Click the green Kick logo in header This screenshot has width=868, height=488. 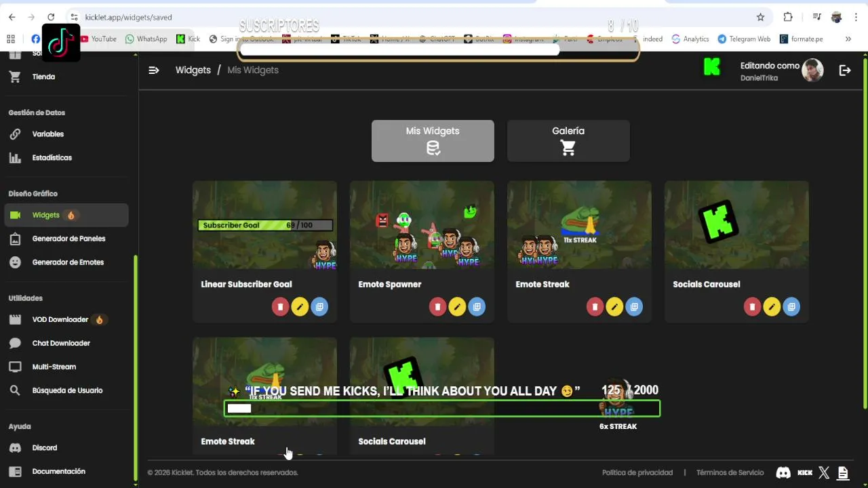pos(712,67)
